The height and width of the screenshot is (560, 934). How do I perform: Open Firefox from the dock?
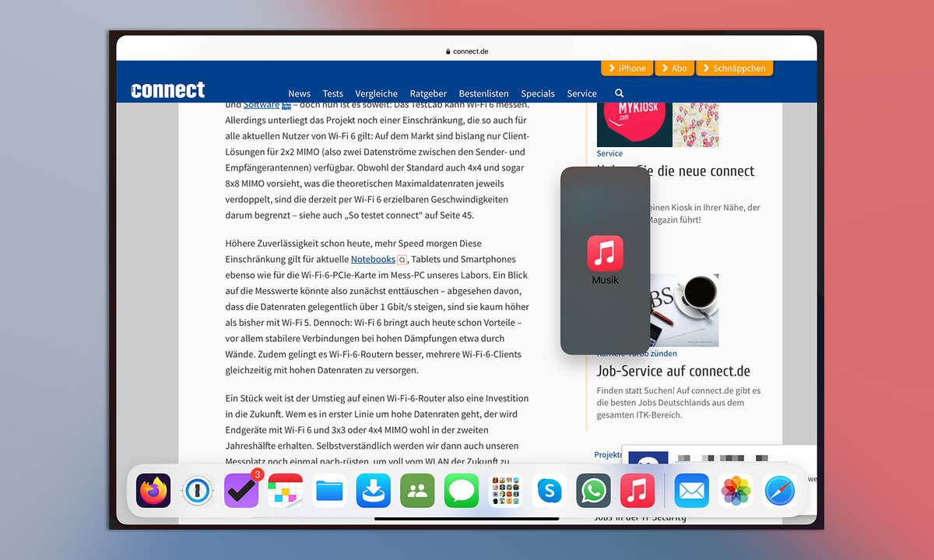[153, 491]
